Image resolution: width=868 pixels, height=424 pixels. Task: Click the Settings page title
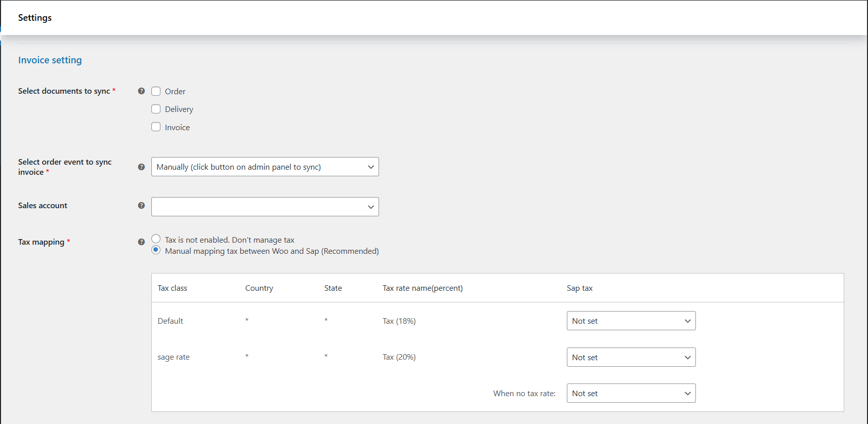[x=35, y=18]
